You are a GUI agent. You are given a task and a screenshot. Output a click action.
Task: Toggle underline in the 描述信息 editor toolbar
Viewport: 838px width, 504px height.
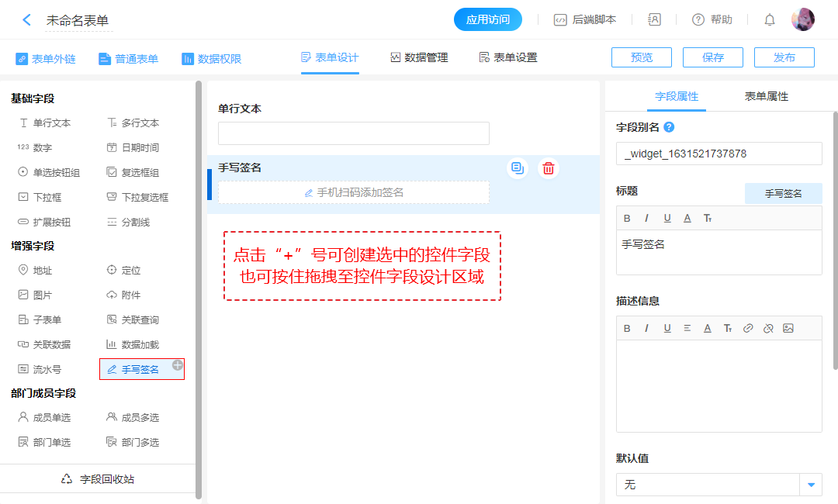667,329
